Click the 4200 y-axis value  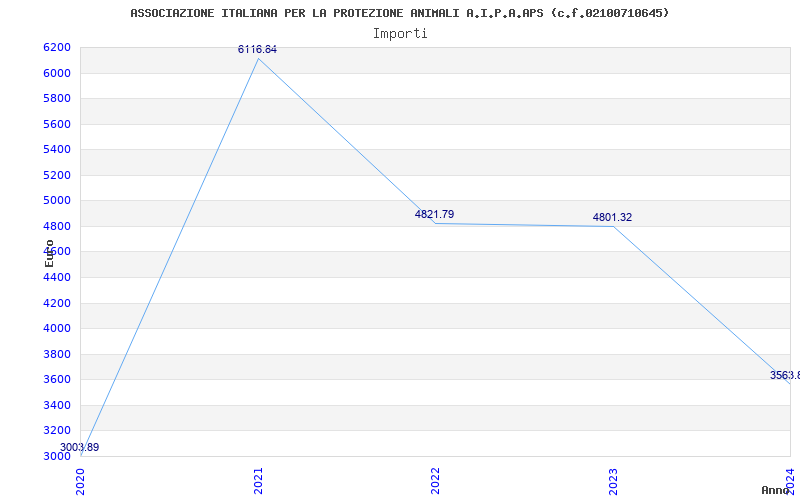pyautogui.click(x=57, y=303)
